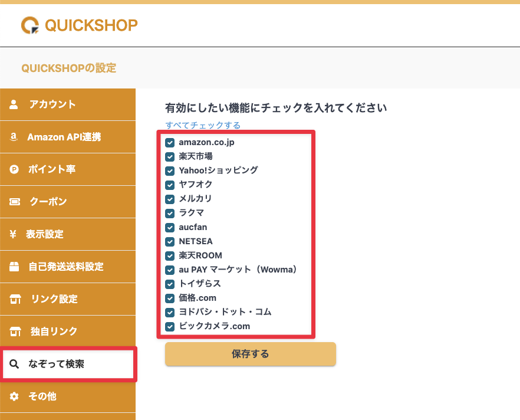The height and width of the screenshot is (420, 520).
Task: Toggle the 楽天市場 checkbox
Action: click(170, 156)
